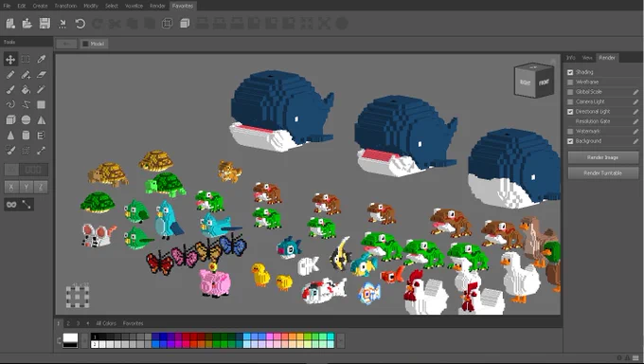
Task: Disable the Shading checkbox
Action: (570, 72)
